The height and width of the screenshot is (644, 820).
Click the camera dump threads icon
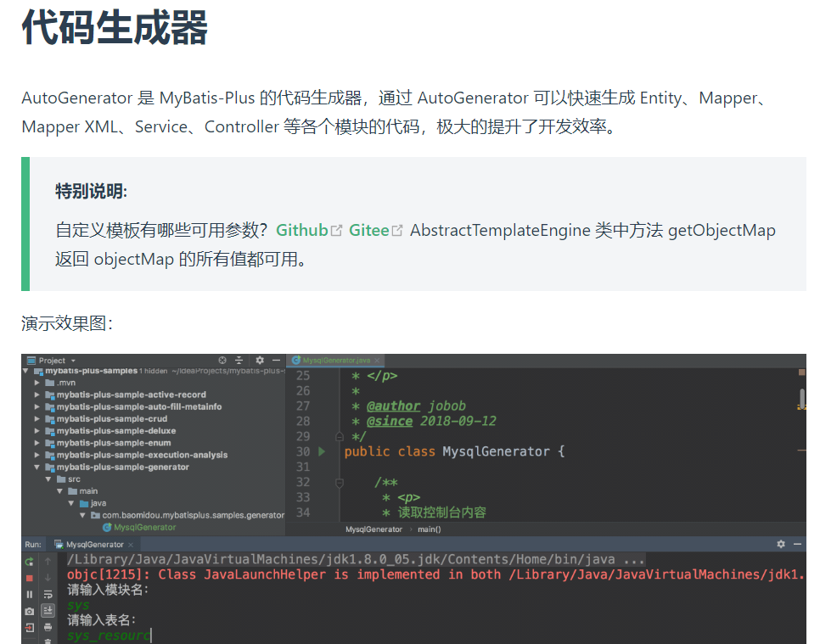coord(29,611)
